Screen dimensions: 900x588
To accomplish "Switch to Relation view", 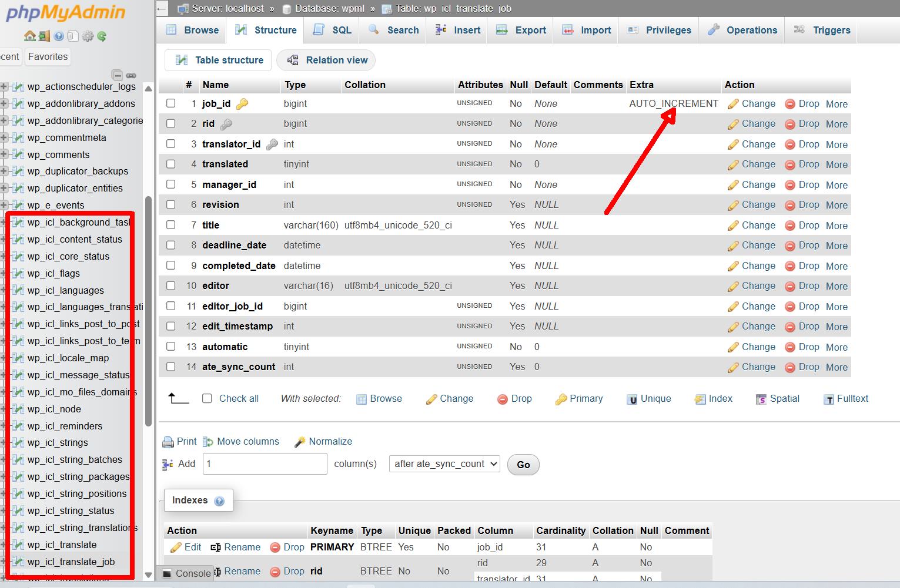I will click(326, 60).
